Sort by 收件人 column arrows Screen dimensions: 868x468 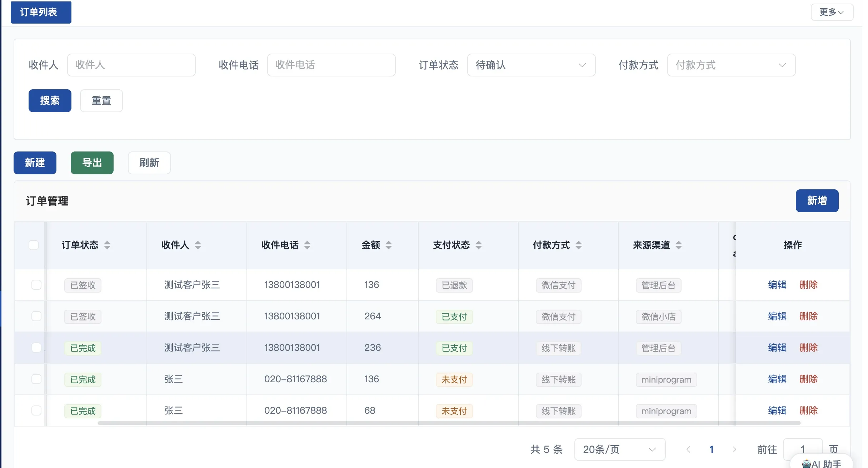tap(198, 245)
